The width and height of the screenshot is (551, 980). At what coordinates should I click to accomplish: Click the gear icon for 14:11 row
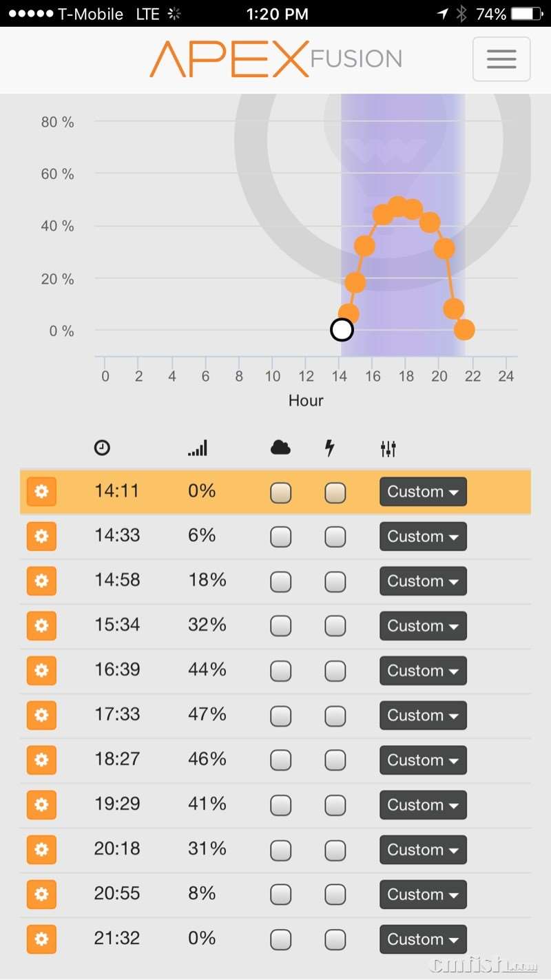41,492
